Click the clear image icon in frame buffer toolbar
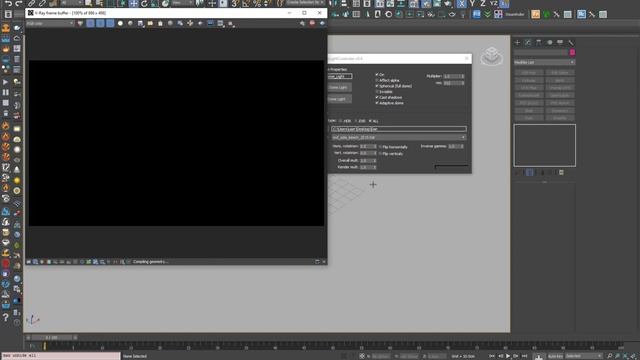 point(160,24)
